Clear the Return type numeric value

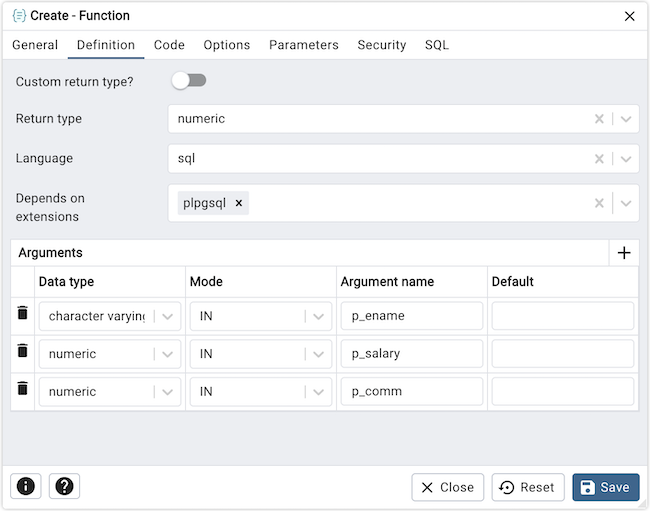tap(599, 119)
